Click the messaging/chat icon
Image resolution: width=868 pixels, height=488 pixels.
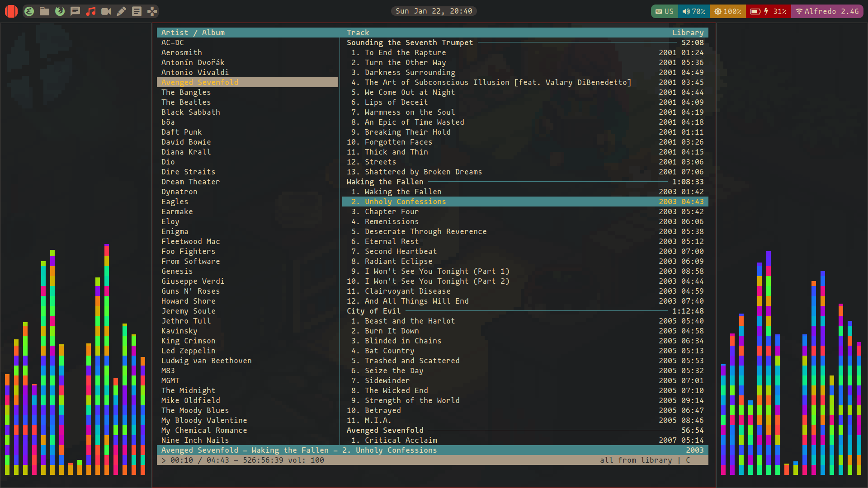(75, 11)
